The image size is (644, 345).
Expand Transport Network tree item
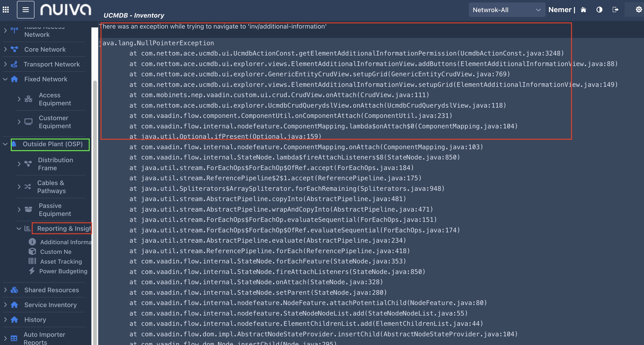(5, 64)
